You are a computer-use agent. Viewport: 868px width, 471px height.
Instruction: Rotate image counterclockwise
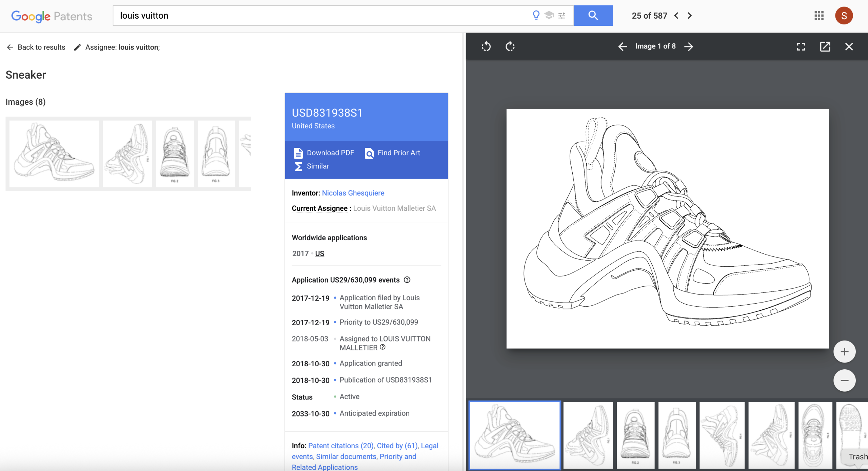[486, 46]
